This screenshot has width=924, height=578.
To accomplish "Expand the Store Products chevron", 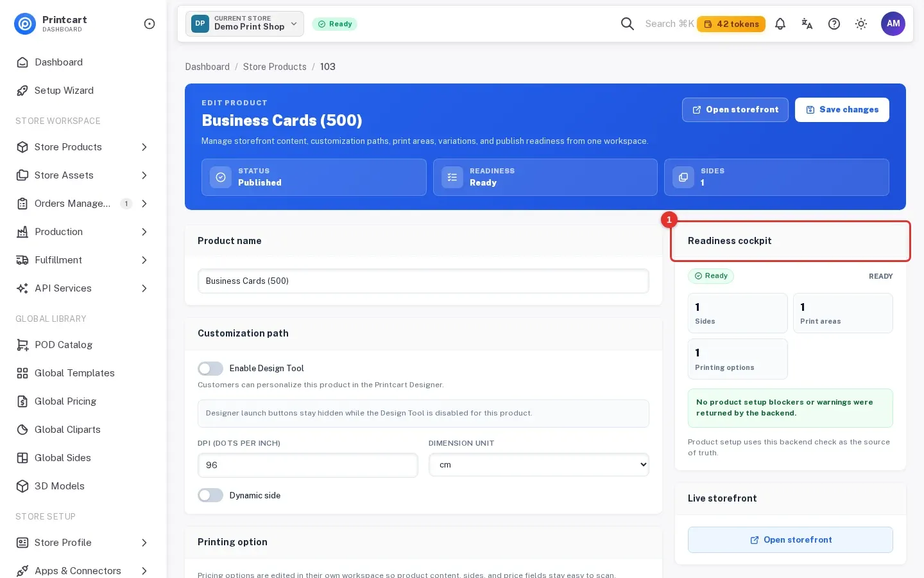I will pyautogui.click(x=144, y=147).
